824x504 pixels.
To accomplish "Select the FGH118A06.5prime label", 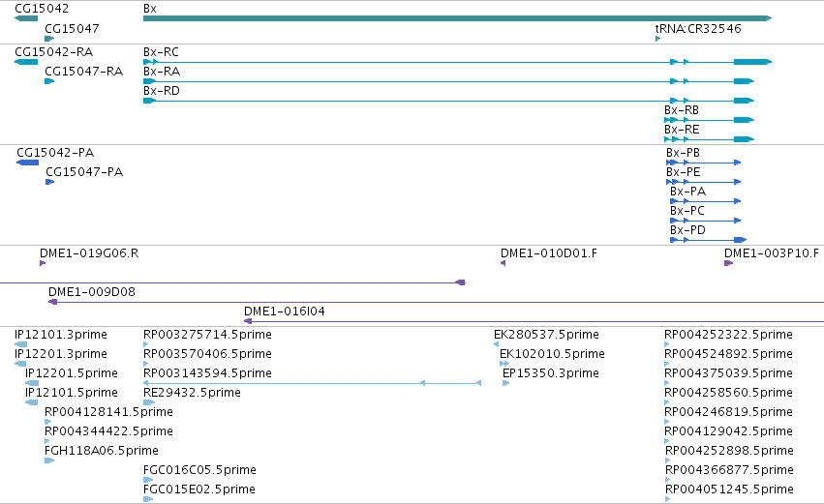I will (x=102, y=451).
